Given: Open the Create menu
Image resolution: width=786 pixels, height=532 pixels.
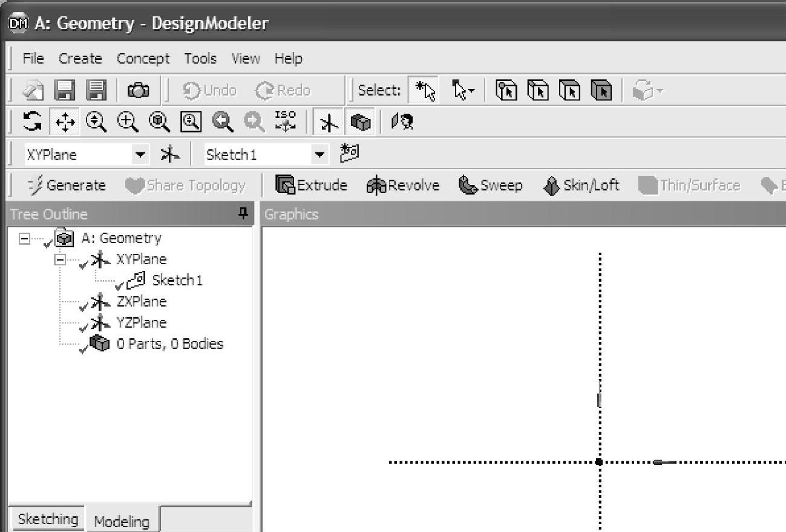Looking at the screenshot, I should click(80, 59).
